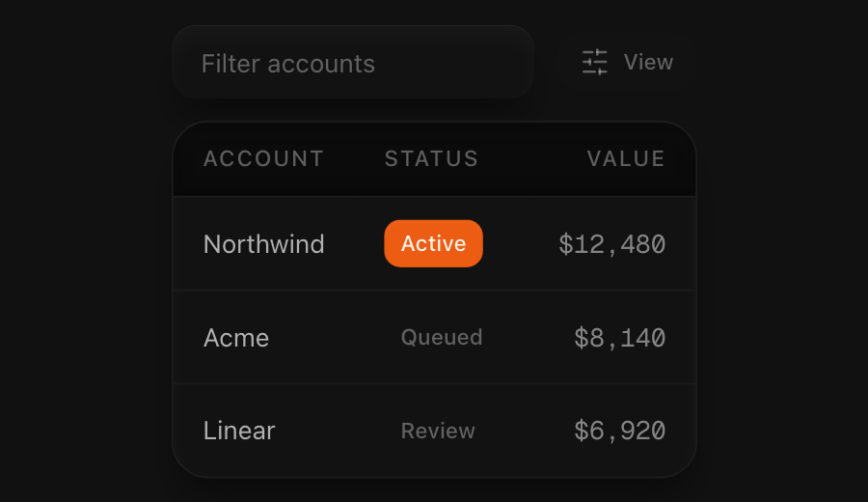Select the Acme table row

tap(435, 338)
